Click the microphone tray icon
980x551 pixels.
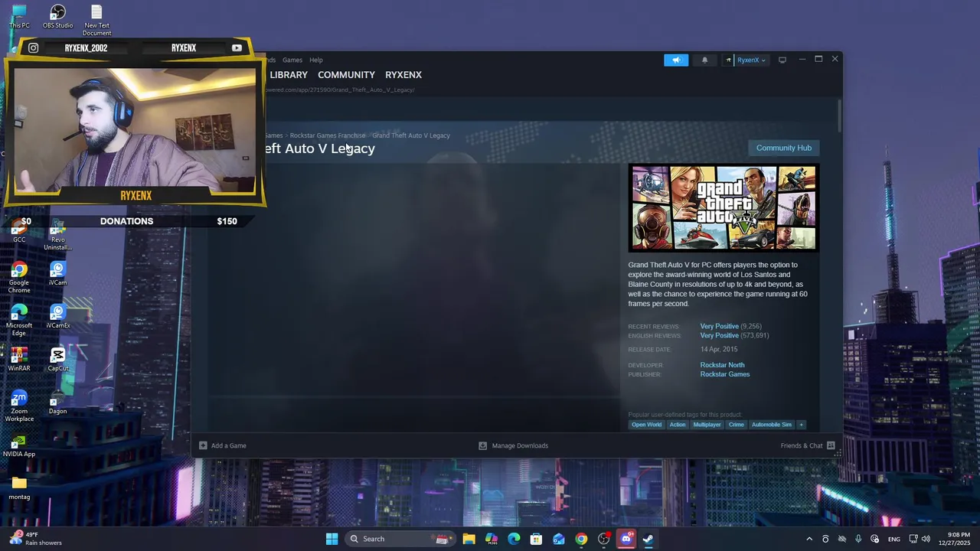click(x=858, y=539)
